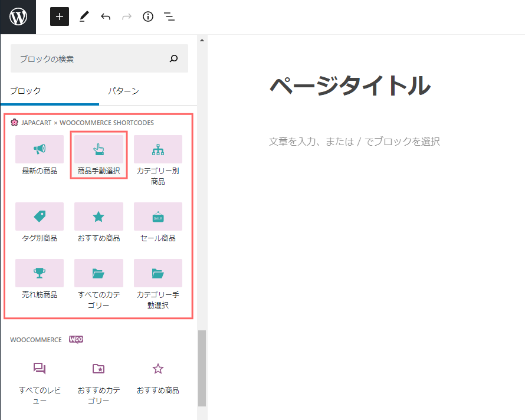The image size is (525, 420).
Task: Insert the カテゴリー別商品 hierarchy block
Action: [158, 160]
